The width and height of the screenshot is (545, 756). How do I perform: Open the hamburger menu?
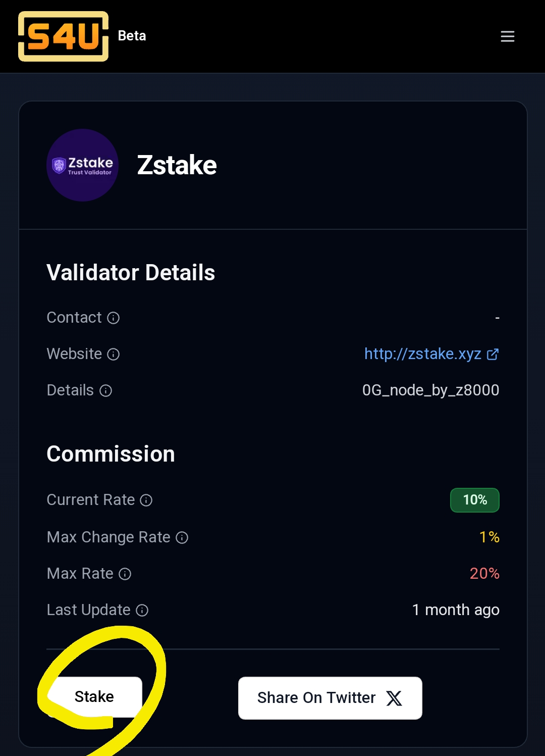pos(507,36)
